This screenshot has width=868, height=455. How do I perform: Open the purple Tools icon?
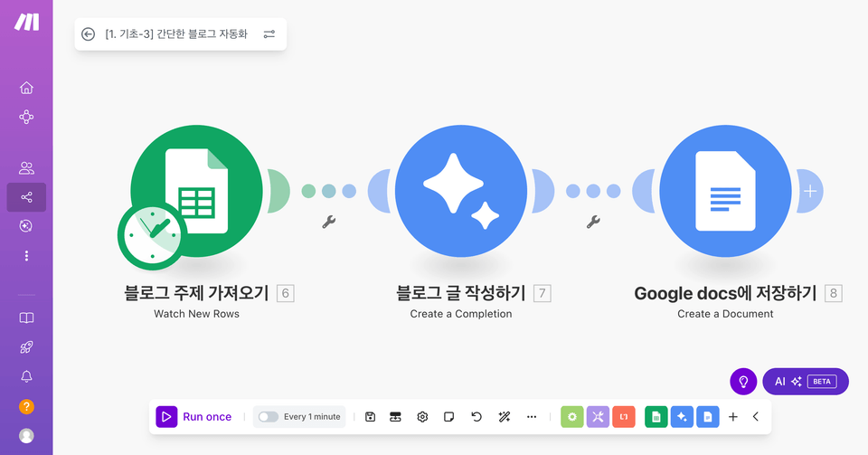598,417
